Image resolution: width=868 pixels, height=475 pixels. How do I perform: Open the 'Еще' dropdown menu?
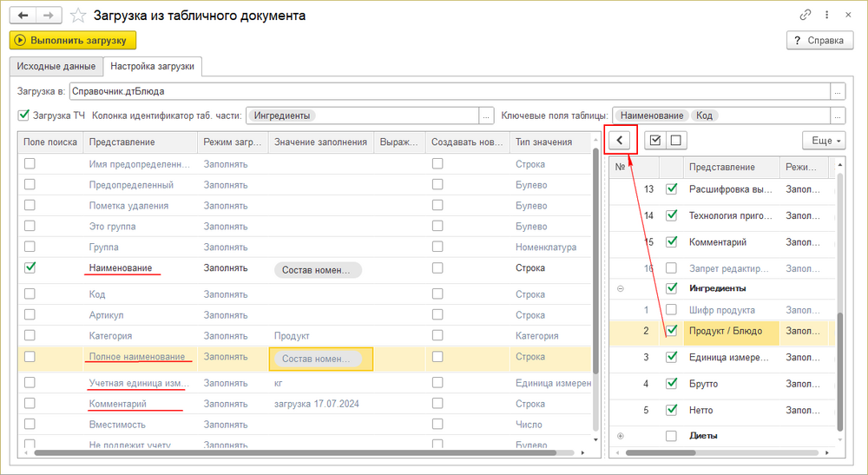pyautogui.click(x=824, y=140)
